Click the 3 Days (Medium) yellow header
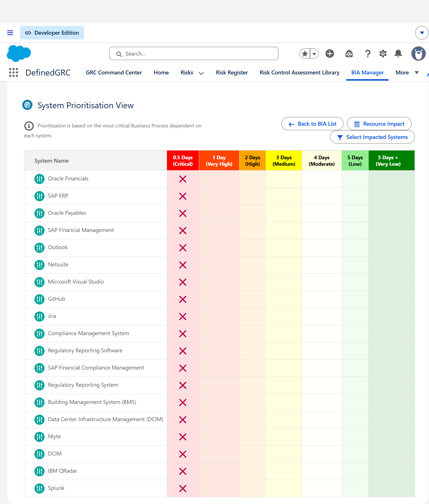This screenshot has height=504, width=429. coord(284,161)
